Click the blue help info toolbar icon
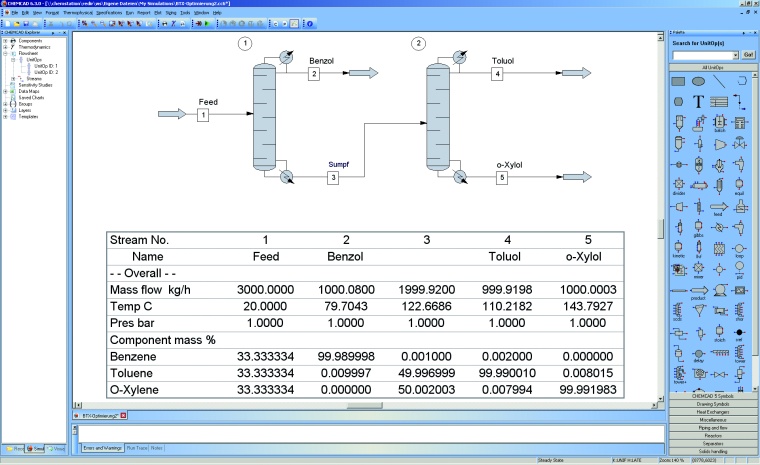Screen dimensions: 760x465 click(x=310, y=23)
